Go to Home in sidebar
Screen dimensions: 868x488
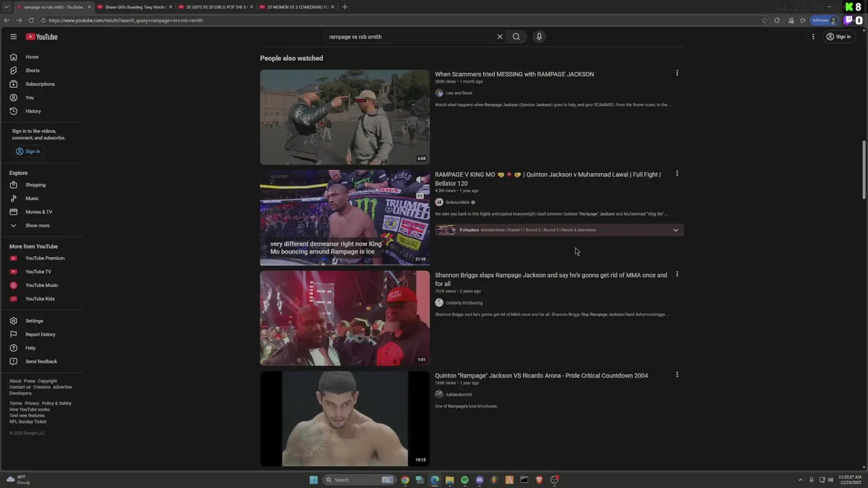click(32, 57)
